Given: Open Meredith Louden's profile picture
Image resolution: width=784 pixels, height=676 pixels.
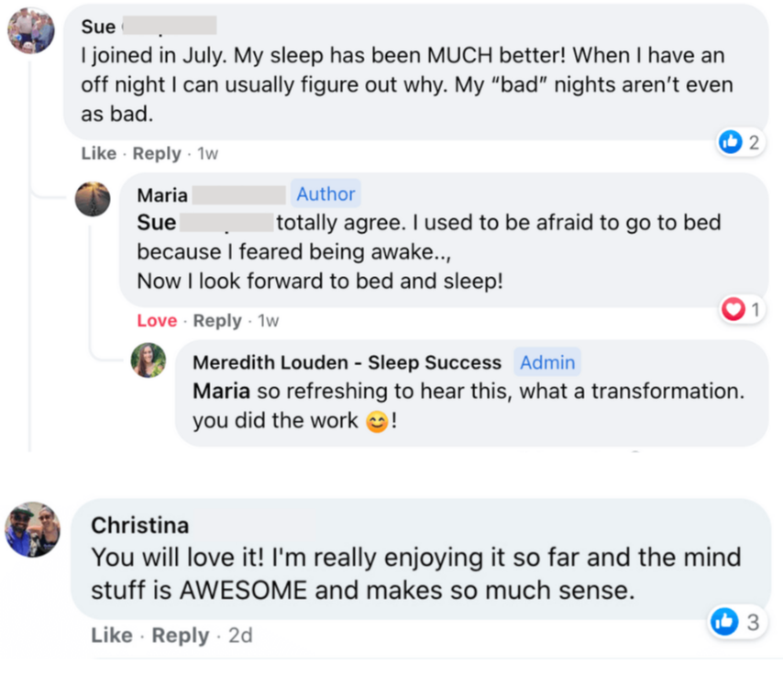Looking at the screenshot, I should [149, 360].
